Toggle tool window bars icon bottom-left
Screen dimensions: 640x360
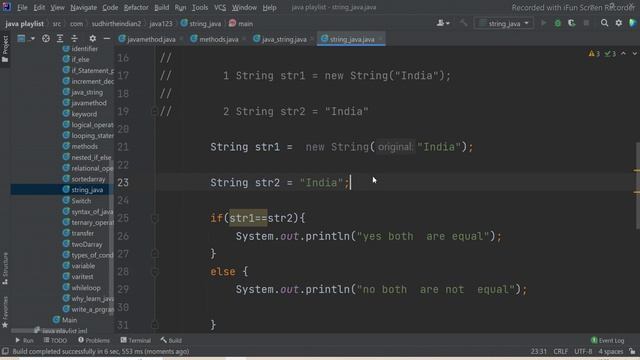5,351
